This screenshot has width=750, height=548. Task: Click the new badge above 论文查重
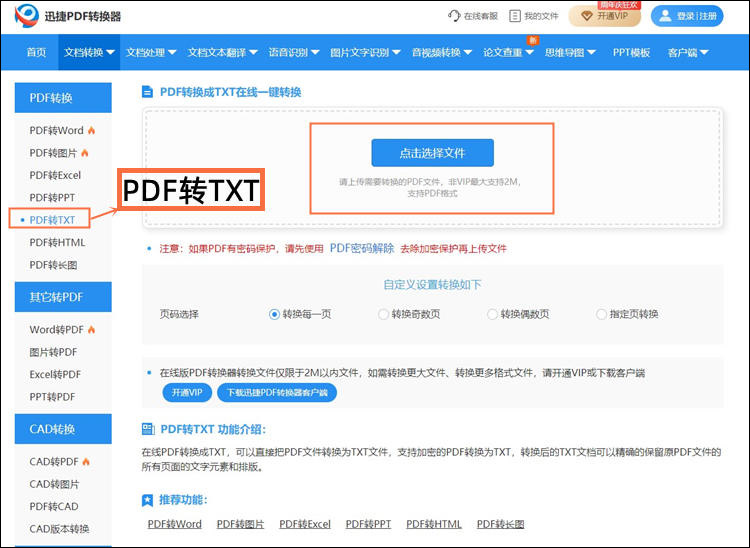tap(532, 40)
